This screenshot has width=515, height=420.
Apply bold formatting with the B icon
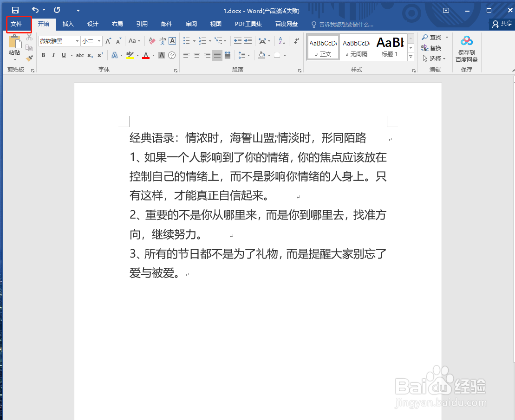[43, 55]
